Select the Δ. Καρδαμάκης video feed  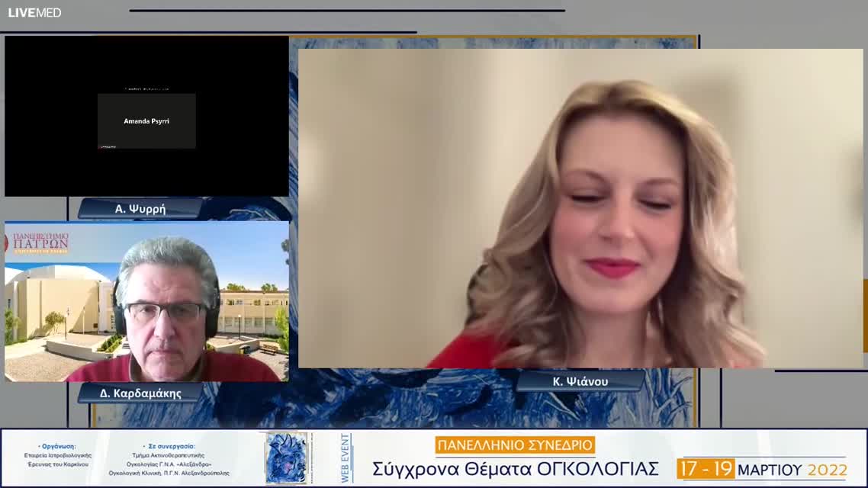tap(146, 301)
